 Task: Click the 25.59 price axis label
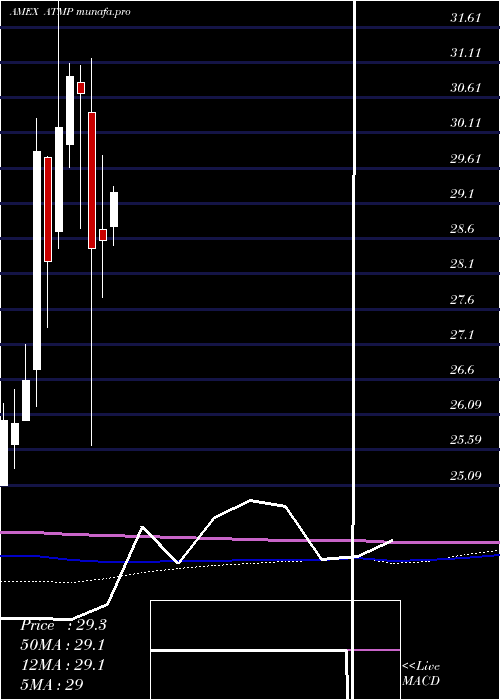coord(466,440)
